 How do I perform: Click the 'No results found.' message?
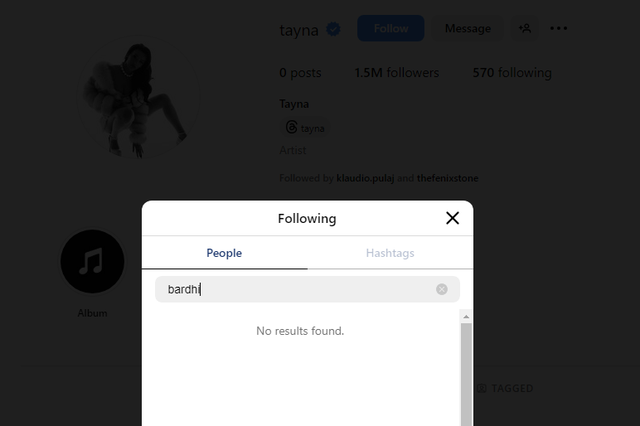(300, 331)
